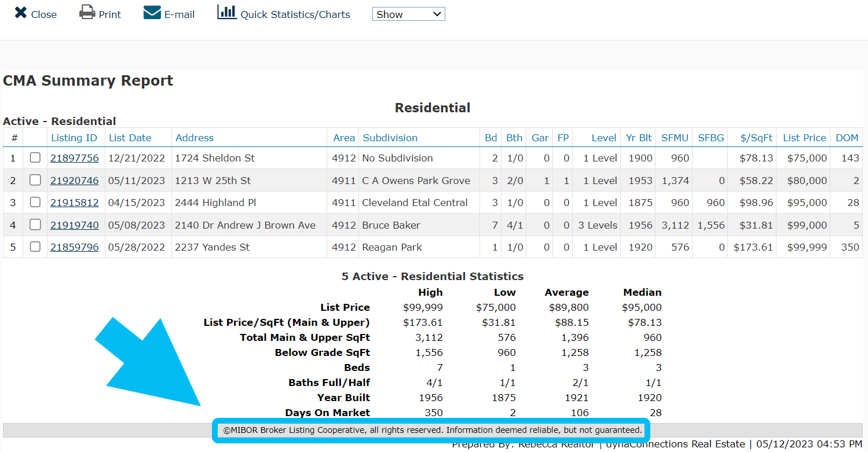The height and width of the screenshot is (452, 868).
Task: Sort by SFBG column header
Action: 711,138
